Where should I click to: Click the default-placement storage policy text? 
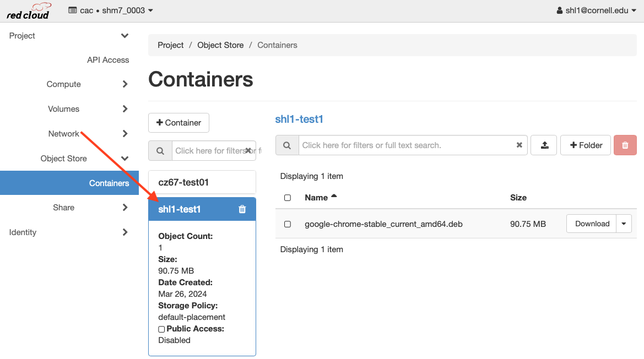pos(192,317)
